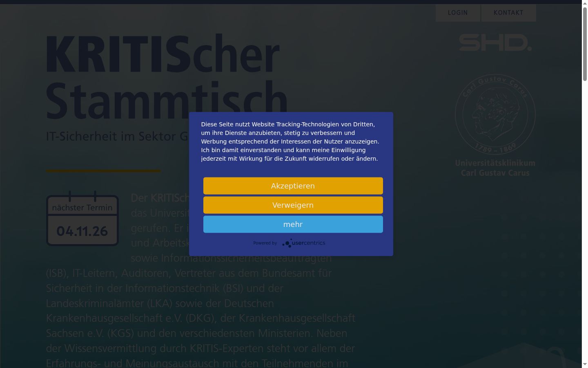Click the IT-Sicherheit im Sektor subtitle
This screenshot has height=368, width=588.
(x=118, y=136)
